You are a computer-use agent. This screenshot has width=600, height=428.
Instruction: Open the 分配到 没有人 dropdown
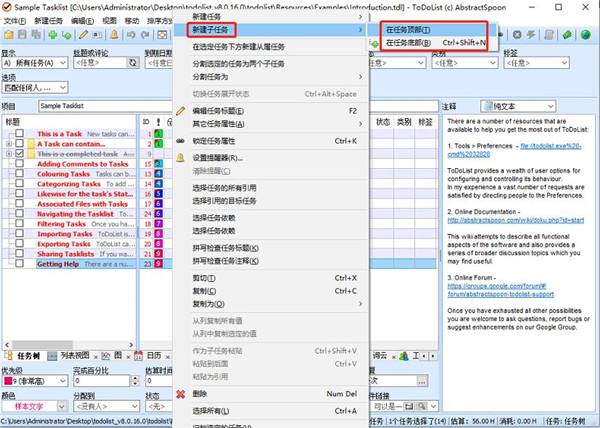[x=107, y=406]
